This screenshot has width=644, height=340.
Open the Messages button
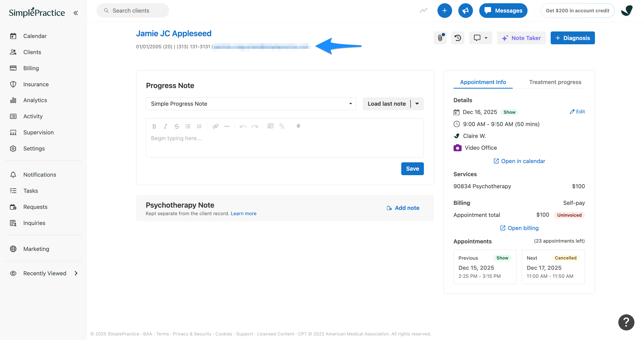point(503,11)
